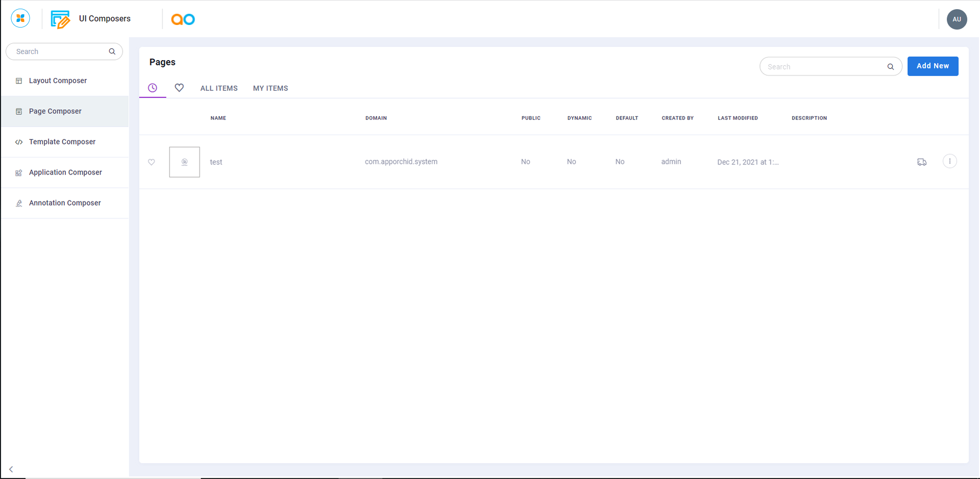
Task: Collapse the sidebar with the left chevron
Action: tap(11, 469)
